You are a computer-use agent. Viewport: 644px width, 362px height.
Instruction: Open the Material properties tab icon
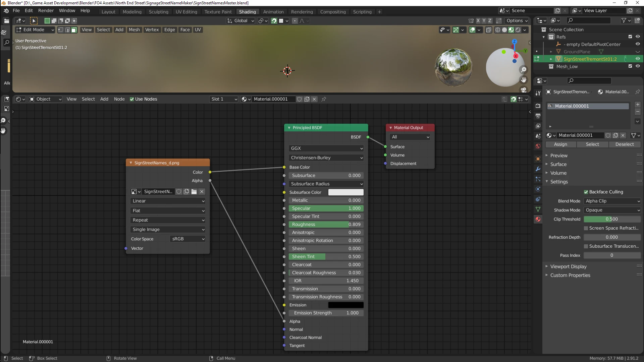click(538, 219)
